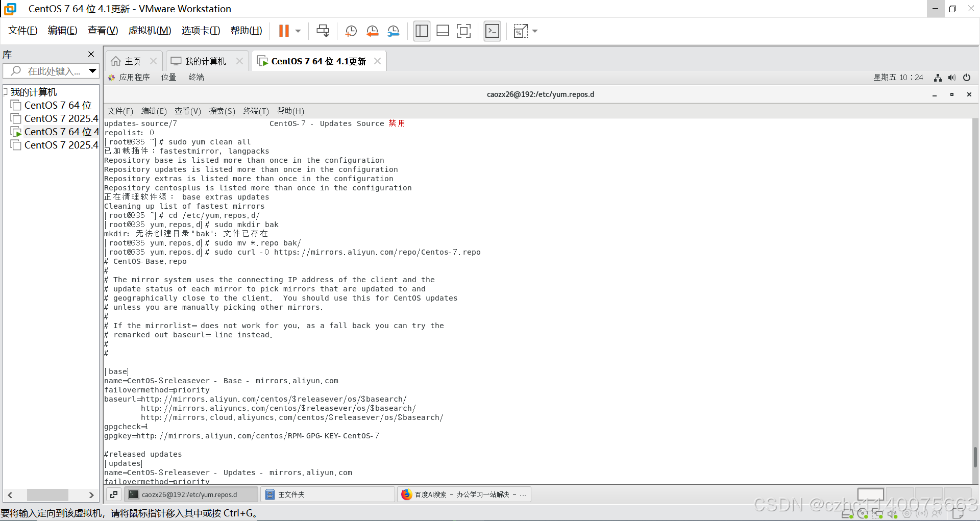The width and height of the screenshot is (980, 521).
Task: Open the terminal 文件(F) menu
Action: (120, 111)
